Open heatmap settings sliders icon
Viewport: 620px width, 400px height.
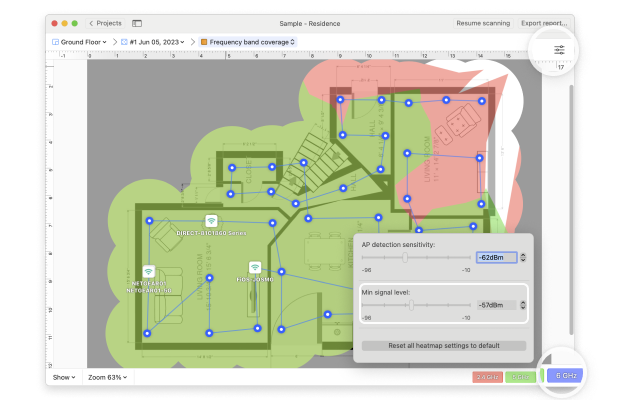point(559,50)
